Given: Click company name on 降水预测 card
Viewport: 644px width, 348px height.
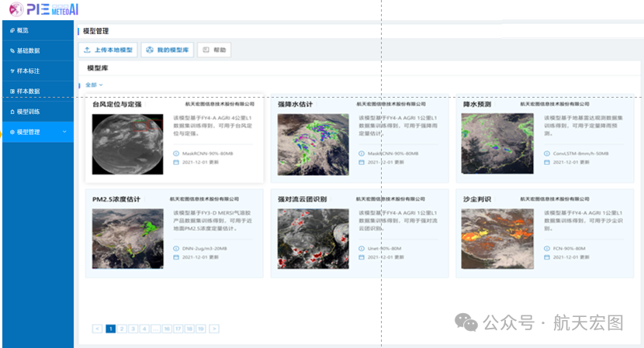Looking at the screenshot, I should pyautogui.click(x=555, y=104).
